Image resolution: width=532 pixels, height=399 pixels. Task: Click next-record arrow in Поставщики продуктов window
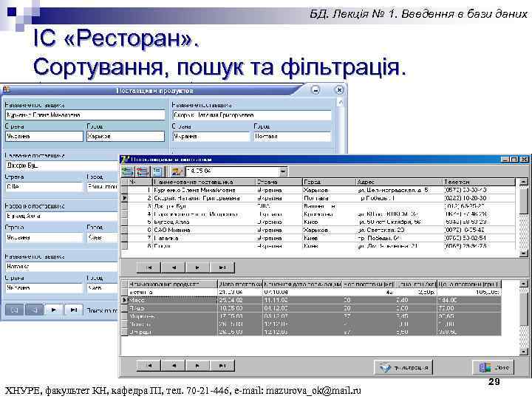pos(54,310)
